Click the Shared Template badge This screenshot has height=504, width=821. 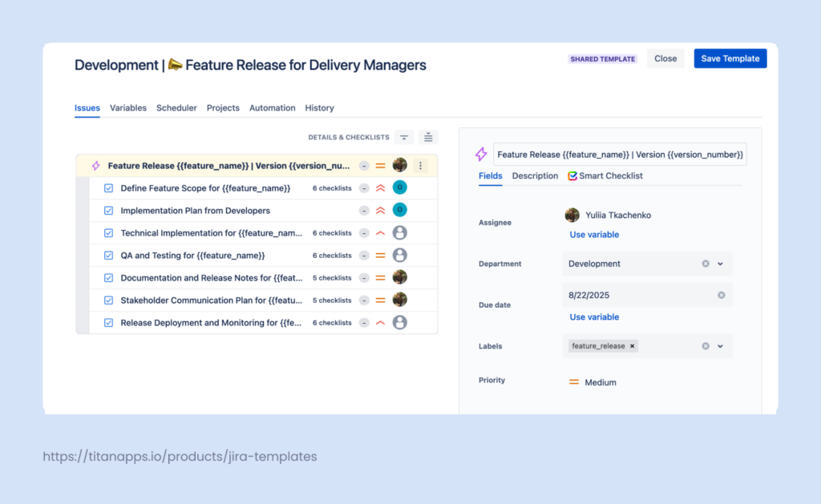[603, 59]
